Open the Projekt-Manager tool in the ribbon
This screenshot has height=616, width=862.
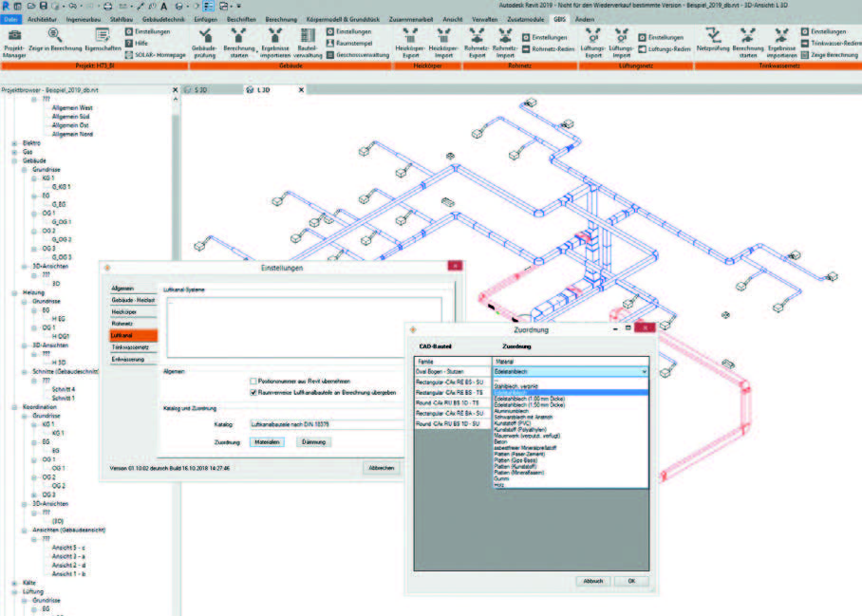click(14, 43)
